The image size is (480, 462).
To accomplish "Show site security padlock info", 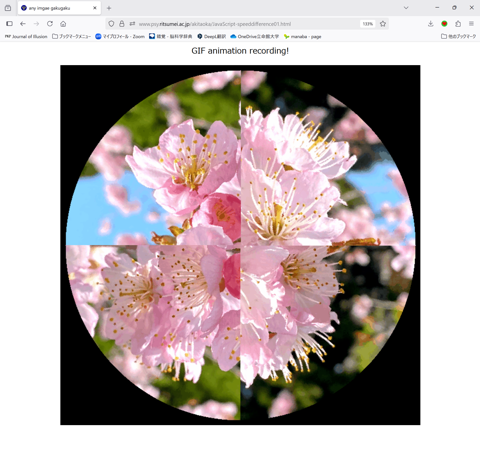I will point(122,24).
